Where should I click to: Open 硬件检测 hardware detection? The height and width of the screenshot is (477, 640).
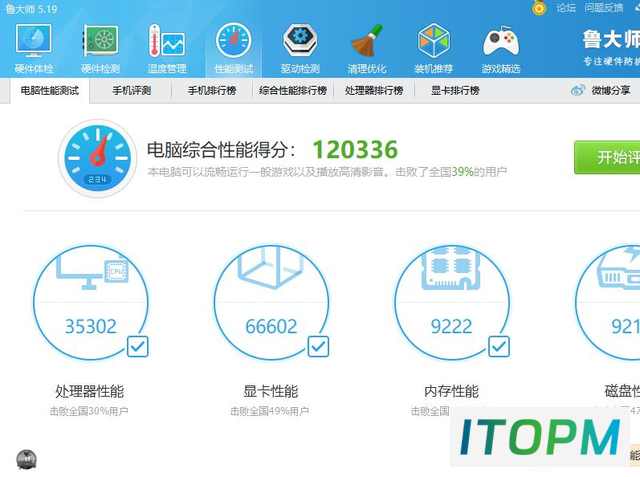point(101,49)
